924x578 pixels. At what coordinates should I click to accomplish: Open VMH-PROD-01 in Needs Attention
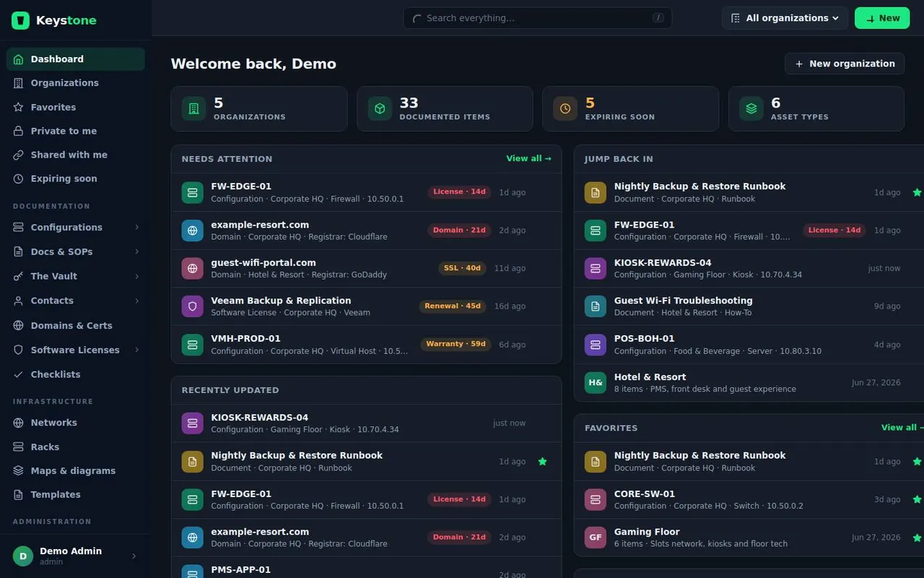click(x=366, y=345)
